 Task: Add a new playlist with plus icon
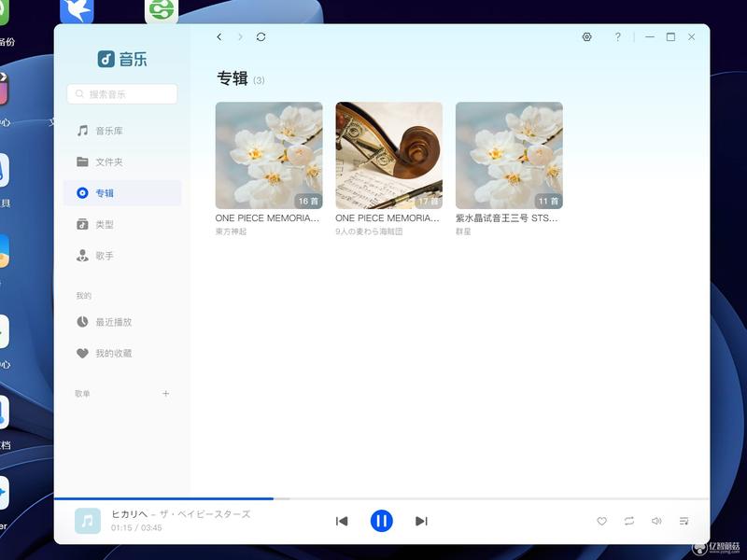click(x=165, y=393)
